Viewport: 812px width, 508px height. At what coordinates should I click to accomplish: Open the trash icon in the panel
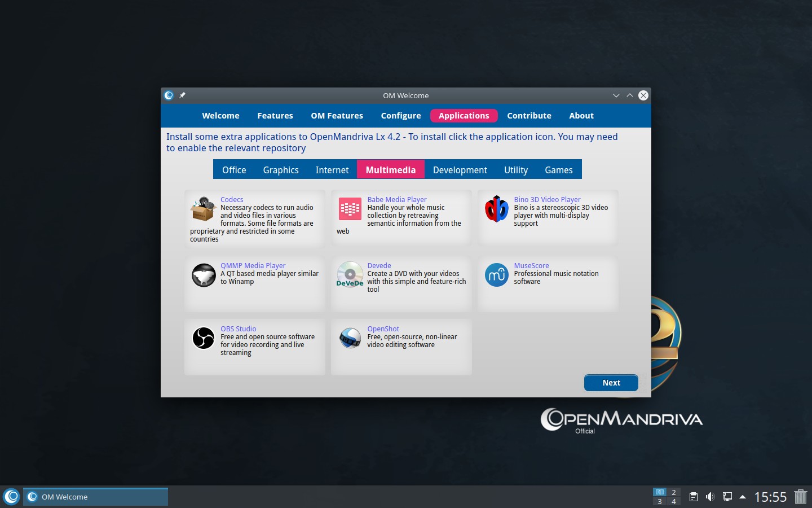tap(801, 497)
